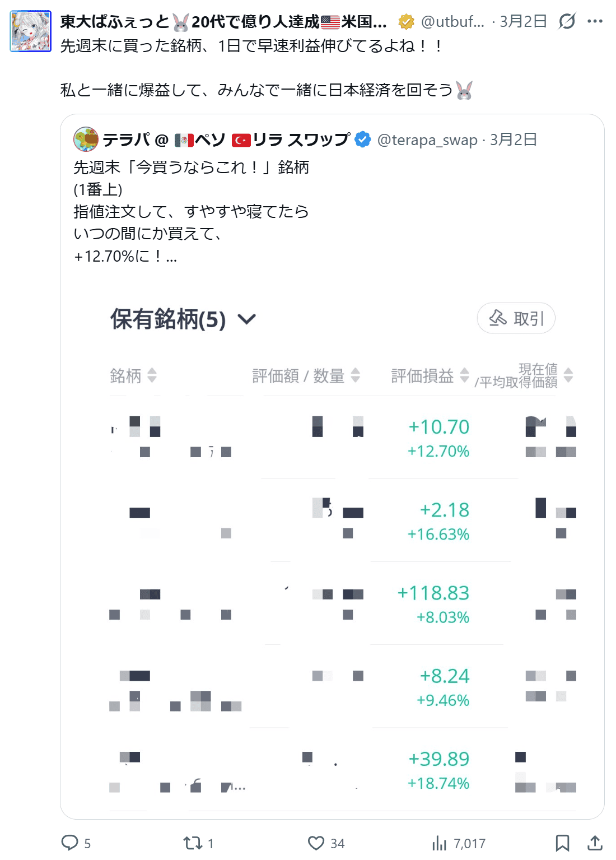This screenshot has height=860, width=616.
Task: Bookmark this post
Action: click(562, 843)
